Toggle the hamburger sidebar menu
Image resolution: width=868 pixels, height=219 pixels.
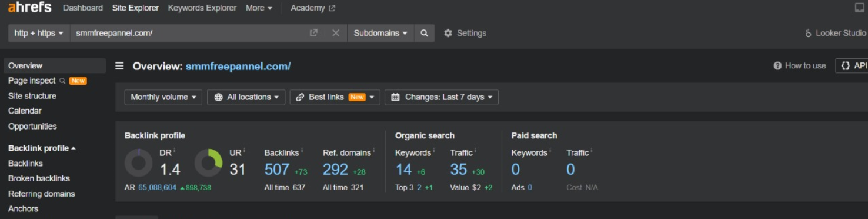119,66
